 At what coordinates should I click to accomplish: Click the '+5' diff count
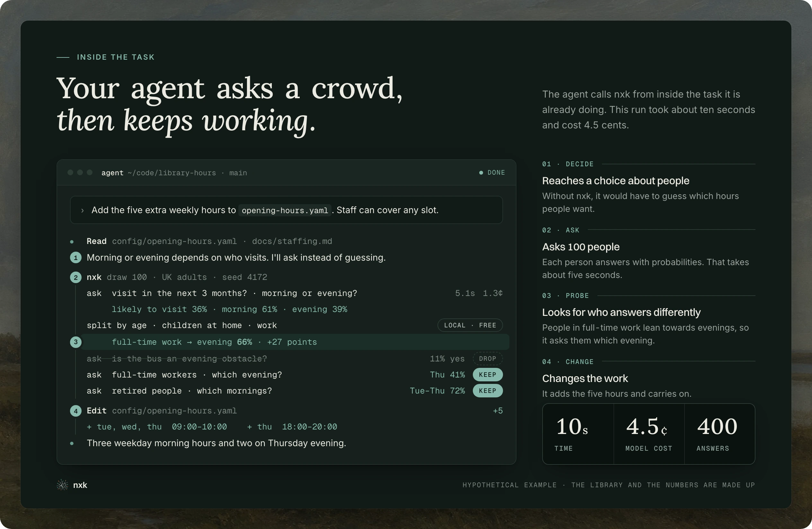(x=498, y=411)
